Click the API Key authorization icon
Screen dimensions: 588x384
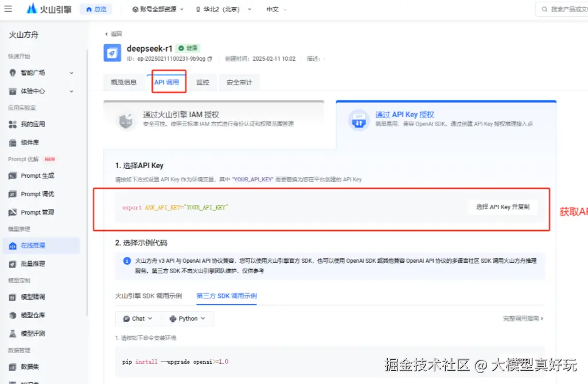359,120
